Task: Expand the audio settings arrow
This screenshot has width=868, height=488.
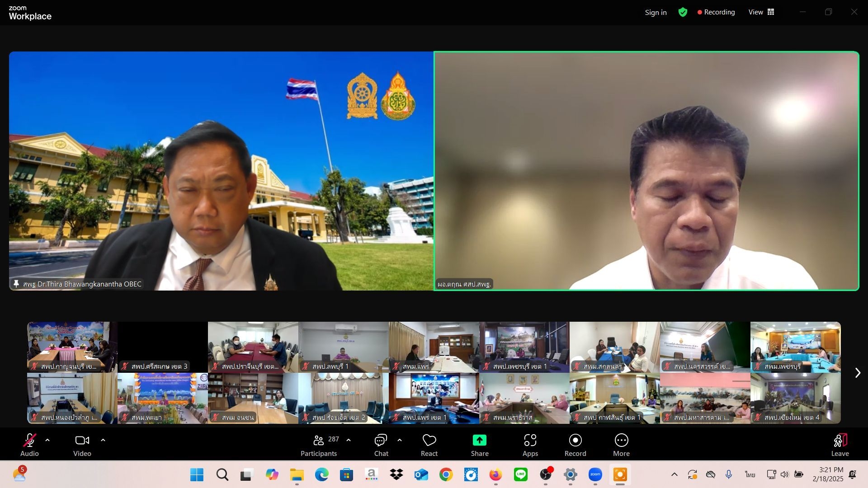Action: [47, 440]
